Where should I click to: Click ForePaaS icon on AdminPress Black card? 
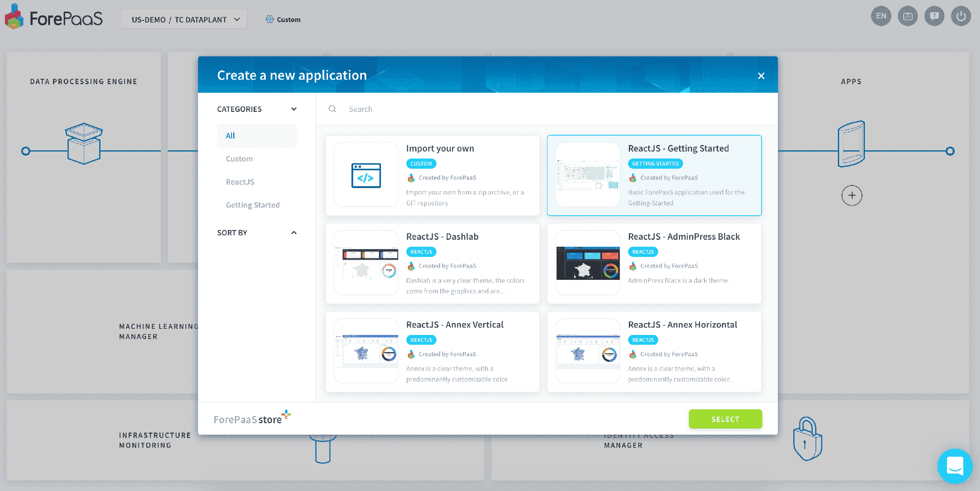coord(633,266)
